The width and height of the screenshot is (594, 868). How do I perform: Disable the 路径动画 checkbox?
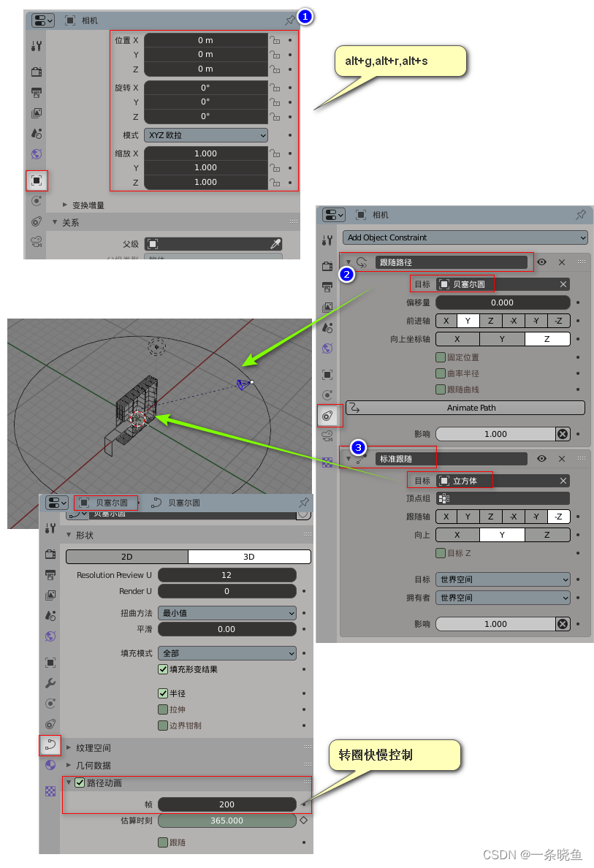pyautogui.click(x=80, y=783)
